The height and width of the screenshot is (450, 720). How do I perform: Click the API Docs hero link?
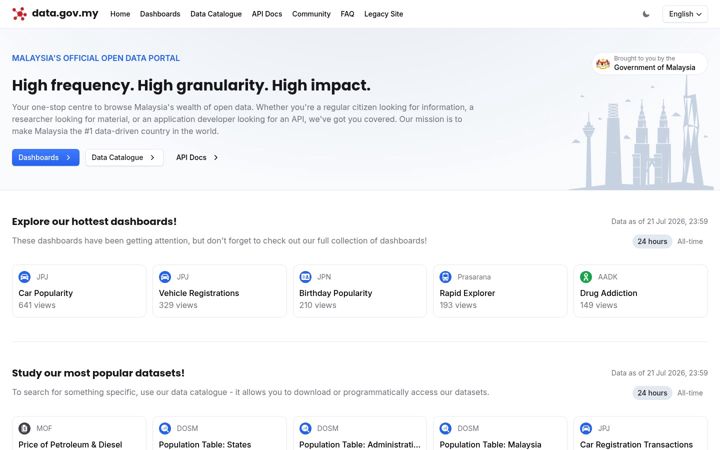click(197, 158)
